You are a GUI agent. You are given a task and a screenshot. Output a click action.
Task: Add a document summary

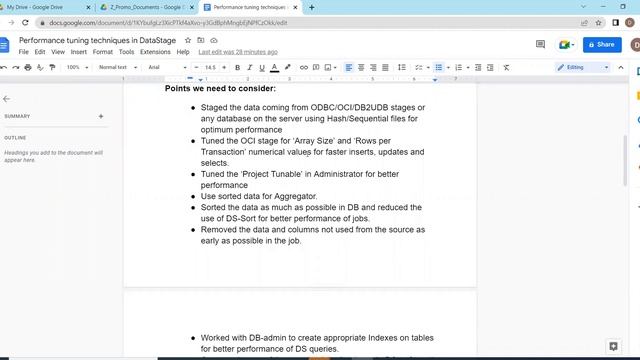tap(101, 116)
